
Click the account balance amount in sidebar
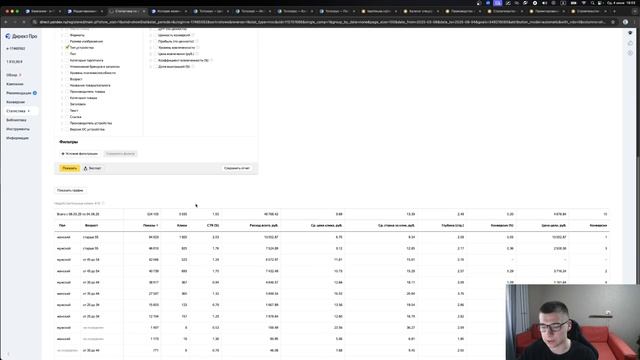pos(15,62)
